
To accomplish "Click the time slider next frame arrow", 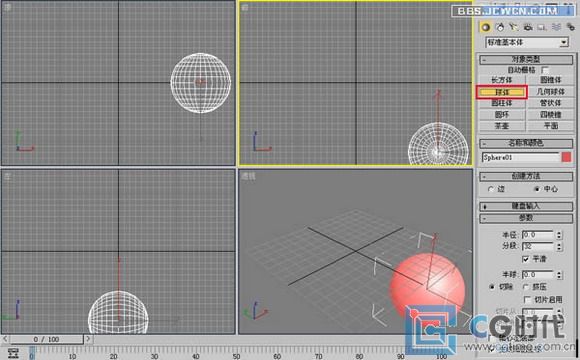I will click(88, 339).
